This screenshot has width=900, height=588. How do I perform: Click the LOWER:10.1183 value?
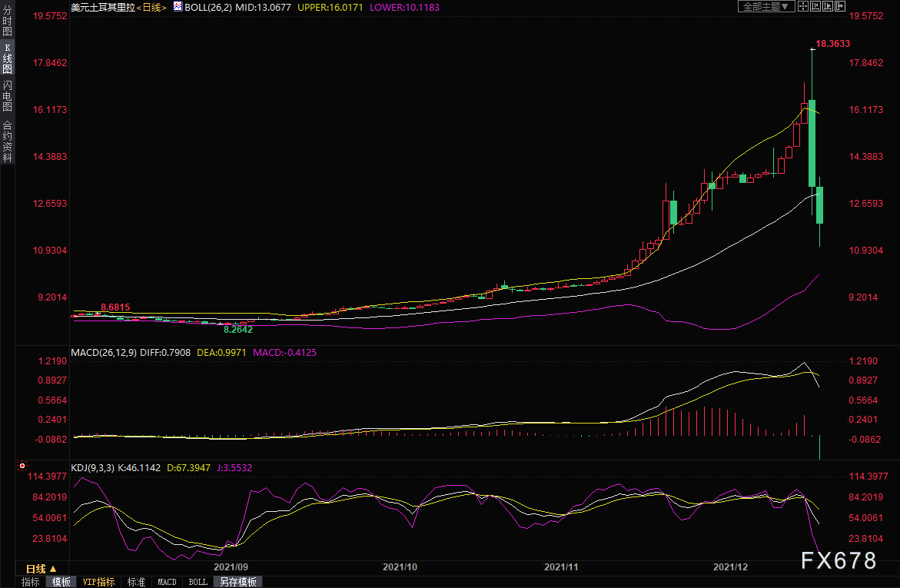click(405, 8)
